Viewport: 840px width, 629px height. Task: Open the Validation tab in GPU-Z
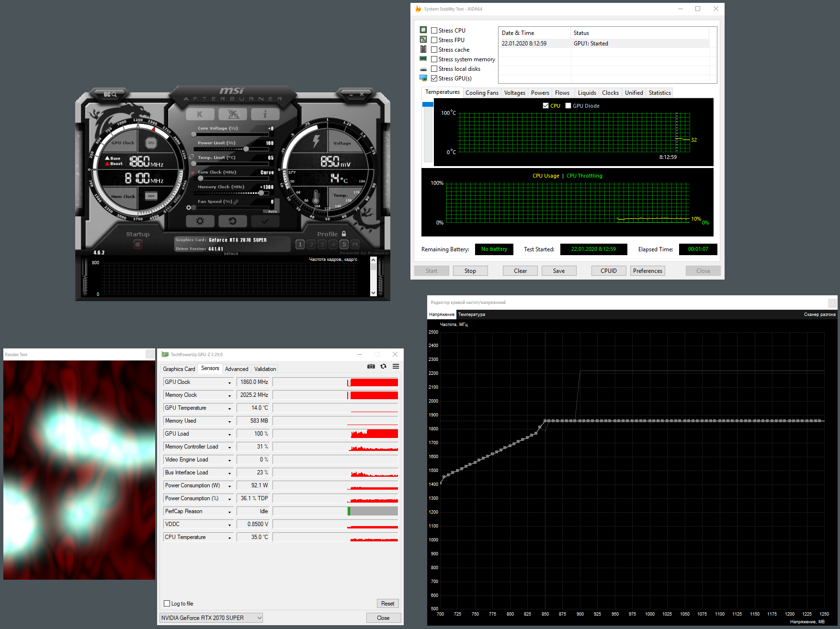[265, 369]
